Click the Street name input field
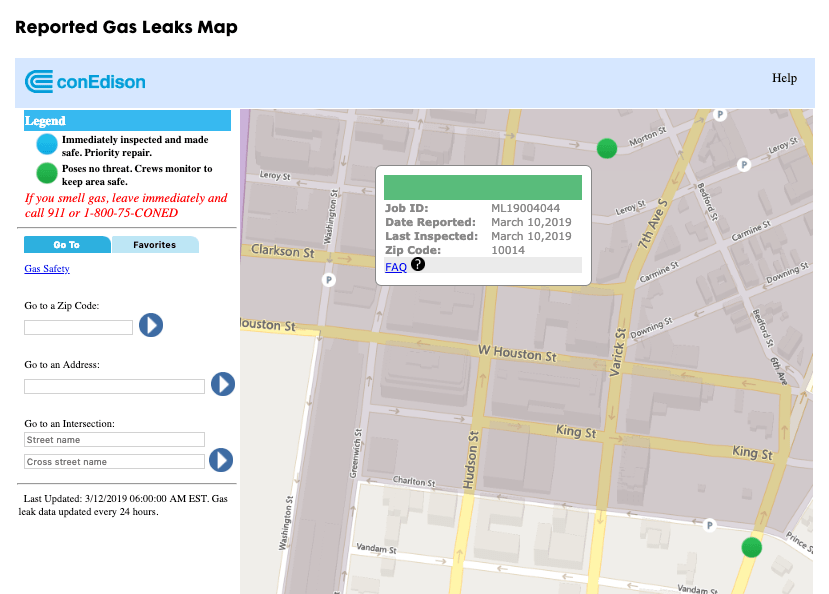 click(x=113, y=439)
